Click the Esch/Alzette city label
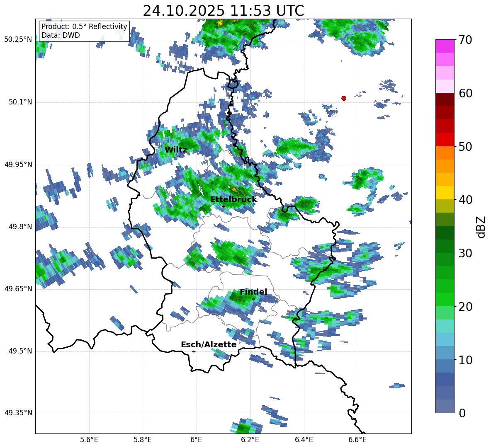 pos(209,345)
